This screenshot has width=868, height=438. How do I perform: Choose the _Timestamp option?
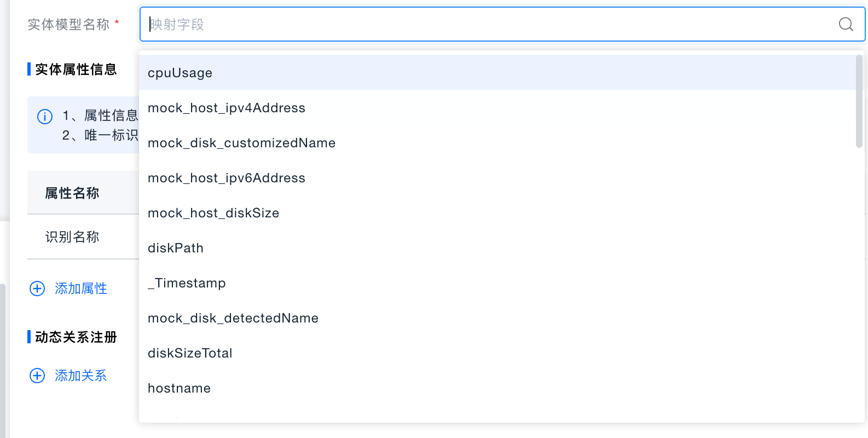[x=187, y=283]
